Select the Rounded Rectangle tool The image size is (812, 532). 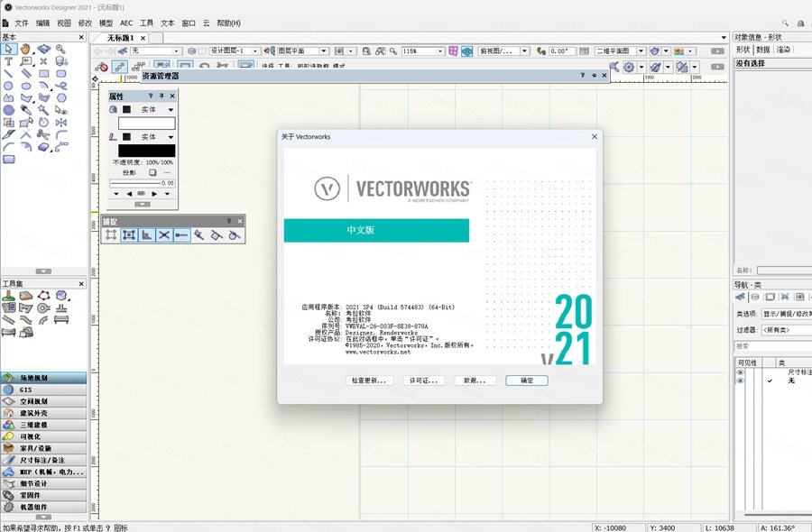[61, 73]
